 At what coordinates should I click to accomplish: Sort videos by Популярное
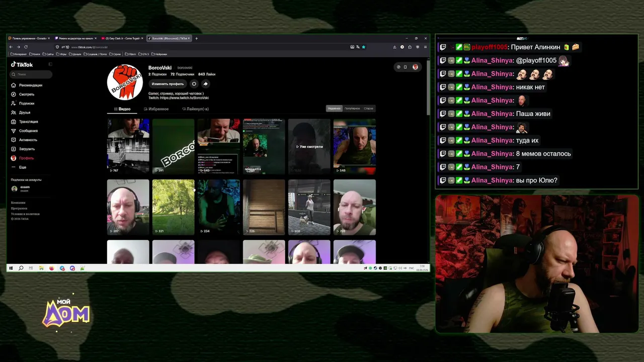click(352, 108)
